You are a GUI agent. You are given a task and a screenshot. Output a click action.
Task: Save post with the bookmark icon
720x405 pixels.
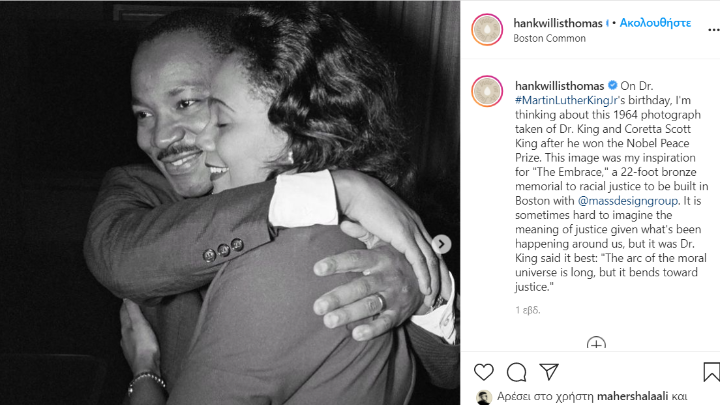(x=711, y=372)
